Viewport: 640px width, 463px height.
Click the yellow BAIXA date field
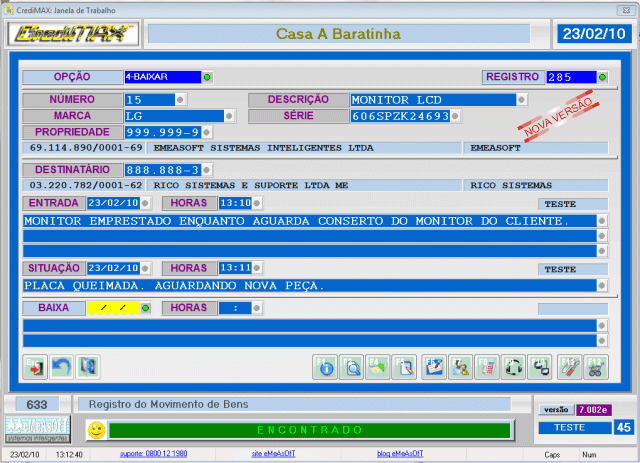coord(111,308)
